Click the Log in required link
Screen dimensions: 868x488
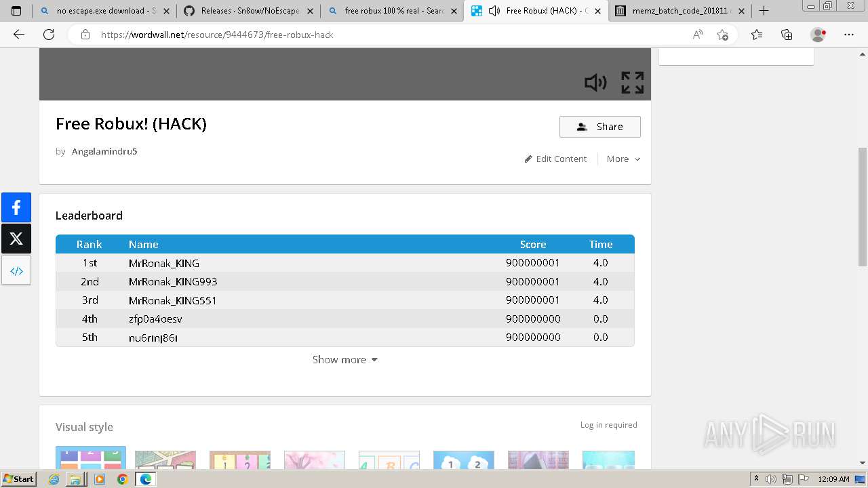tap(608, 425)
